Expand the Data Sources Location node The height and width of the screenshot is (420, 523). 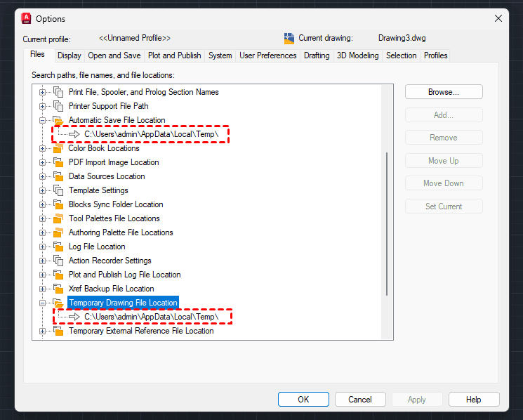[x=43, y=176]
